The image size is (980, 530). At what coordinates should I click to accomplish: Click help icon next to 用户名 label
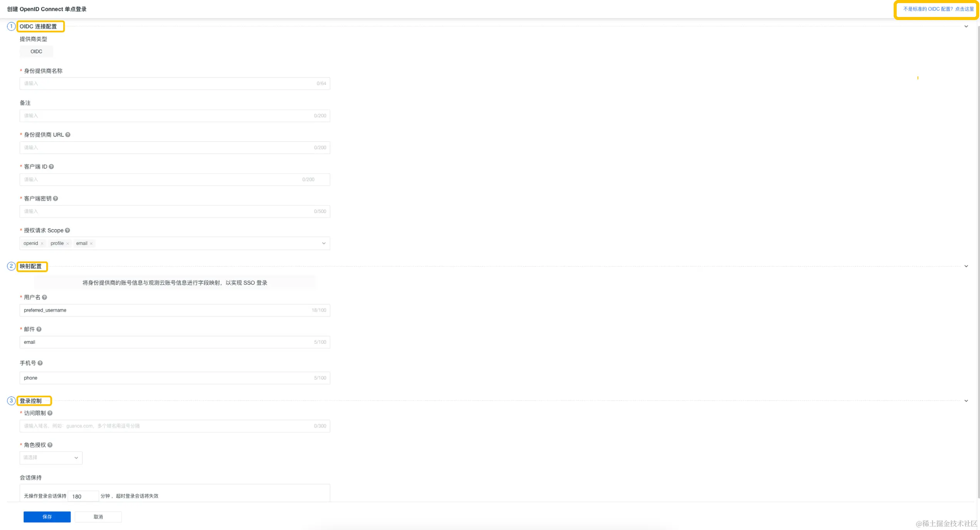(x=45, y=297)
